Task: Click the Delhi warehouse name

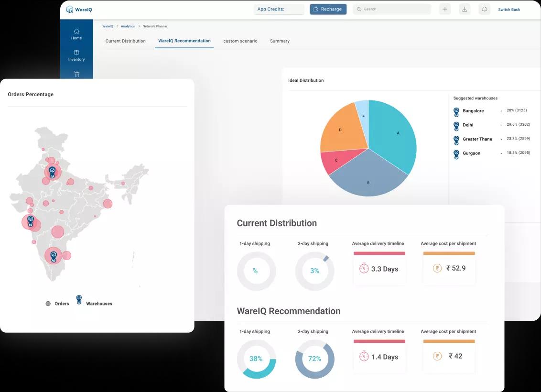Action: (468, 125)
